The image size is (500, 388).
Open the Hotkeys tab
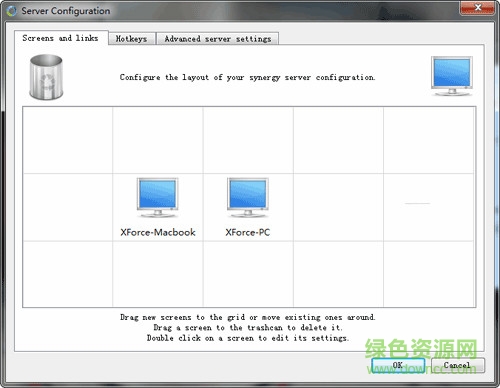coord(132,39)
